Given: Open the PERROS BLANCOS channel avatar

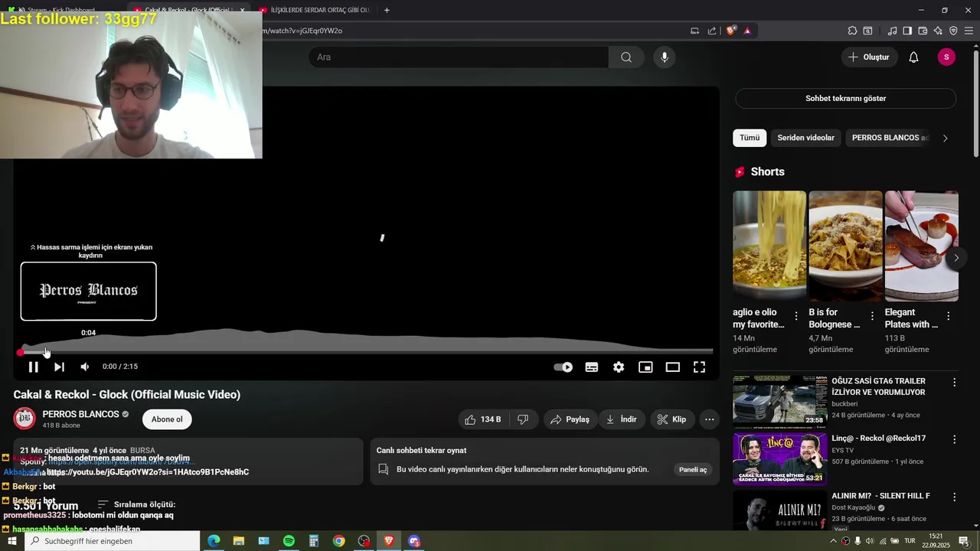Looking at the screenshot, I should pos(24,419).
